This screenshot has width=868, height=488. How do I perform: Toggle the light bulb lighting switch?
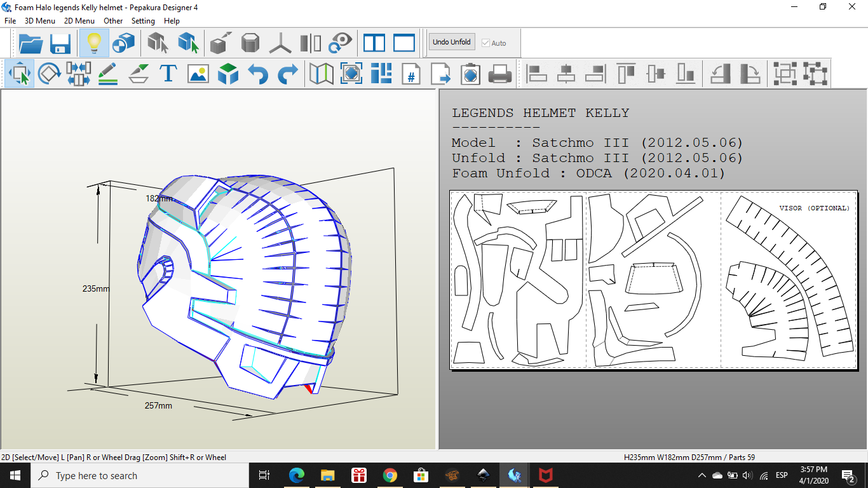[94, 43]
